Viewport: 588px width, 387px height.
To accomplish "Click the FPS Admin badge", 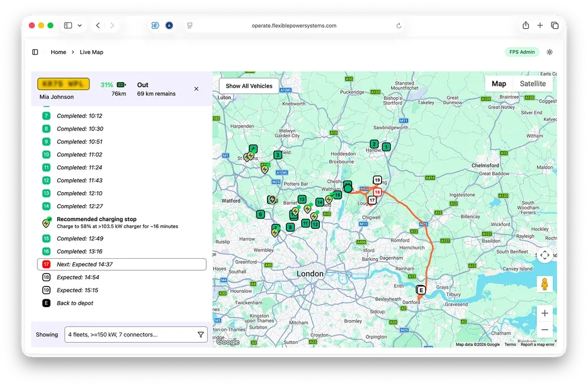I will tap(522, 52).
